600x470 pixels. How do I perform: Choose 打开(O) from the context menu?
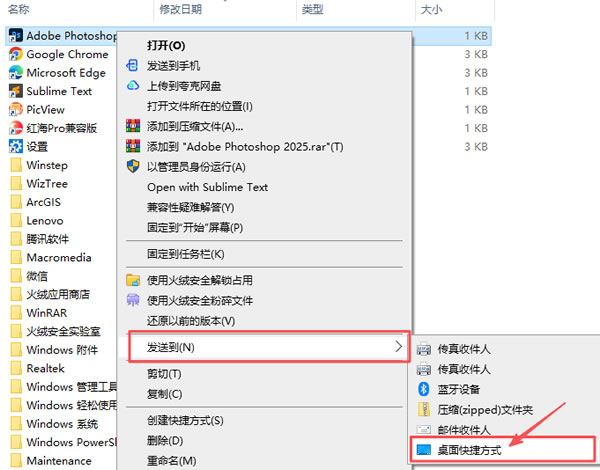click(166, 45)
